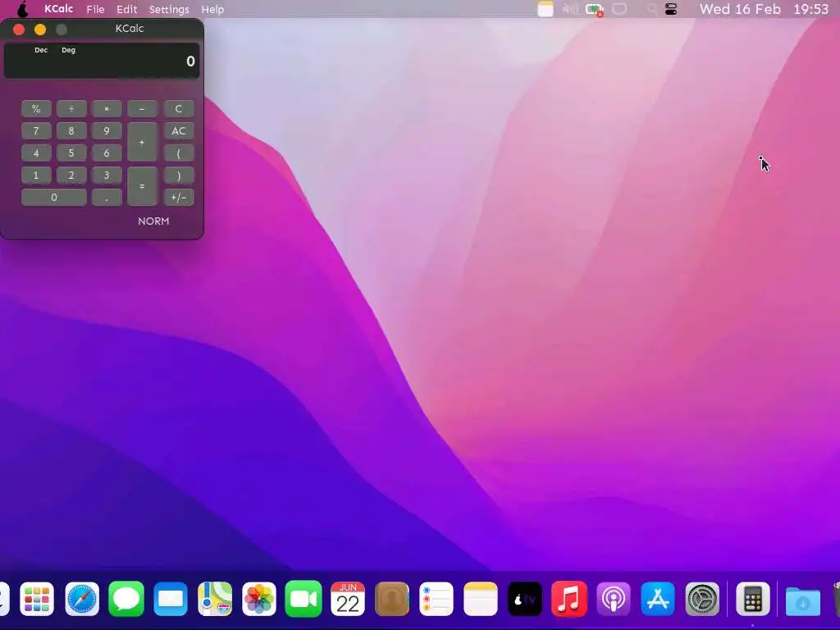Click the open parenthesis key
This screenshot has width=840, height=630.
coord(178,153)
